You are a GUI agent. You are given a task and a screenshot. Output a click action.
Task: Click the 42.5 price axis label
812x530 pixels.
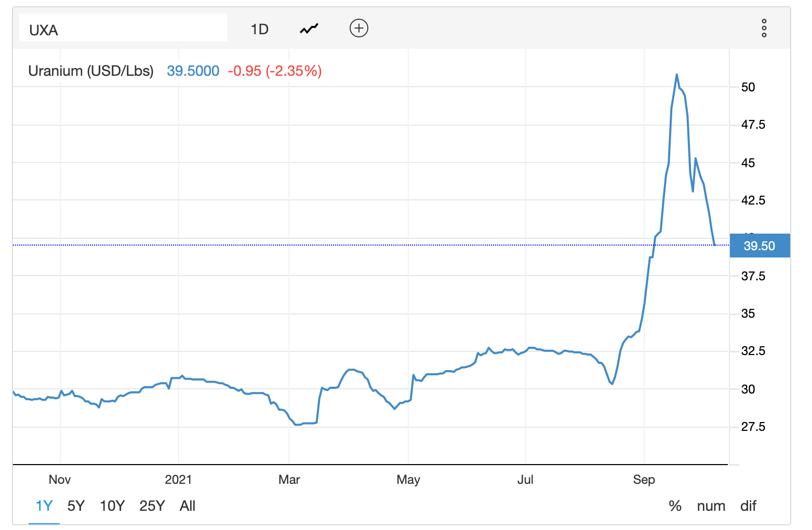click(753, 200)
